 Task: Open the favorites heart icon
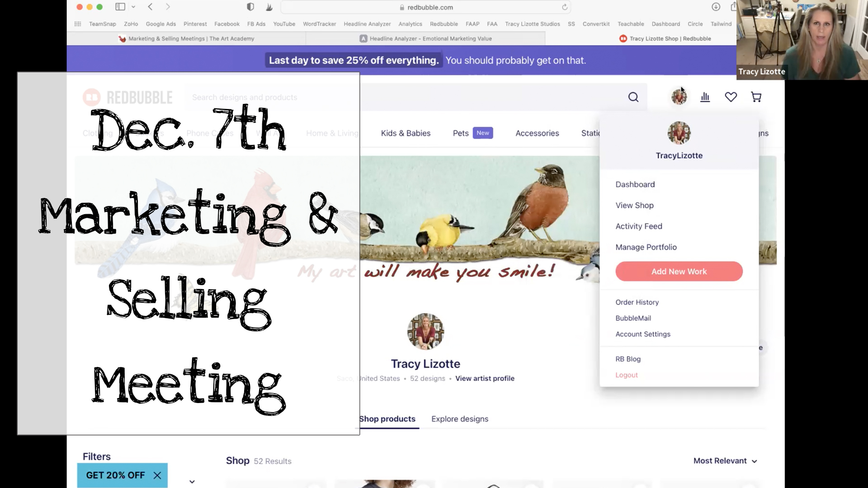pos(731,97)
